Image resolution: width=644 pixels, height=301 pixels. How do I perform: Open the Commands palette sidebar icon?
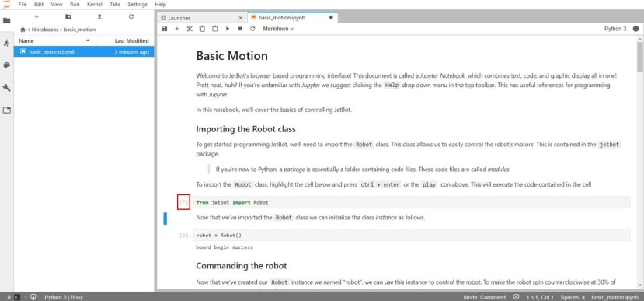pyautogui.click(x=6, y=65)
